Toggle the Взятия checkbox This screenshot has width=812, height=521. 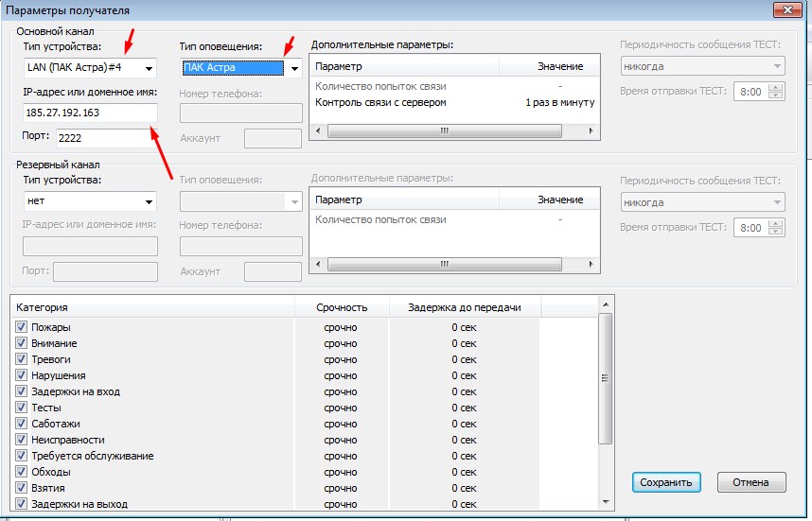pos(21,487)
